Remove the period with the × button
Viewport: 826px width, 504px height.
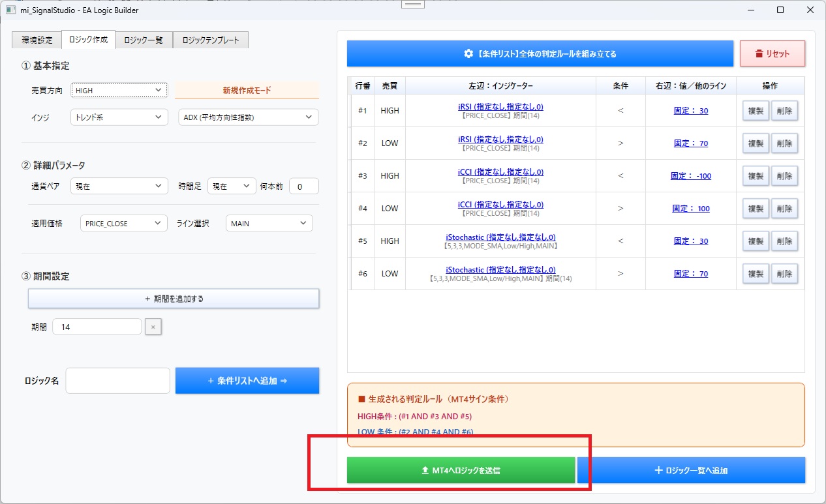tap(153, 327)
